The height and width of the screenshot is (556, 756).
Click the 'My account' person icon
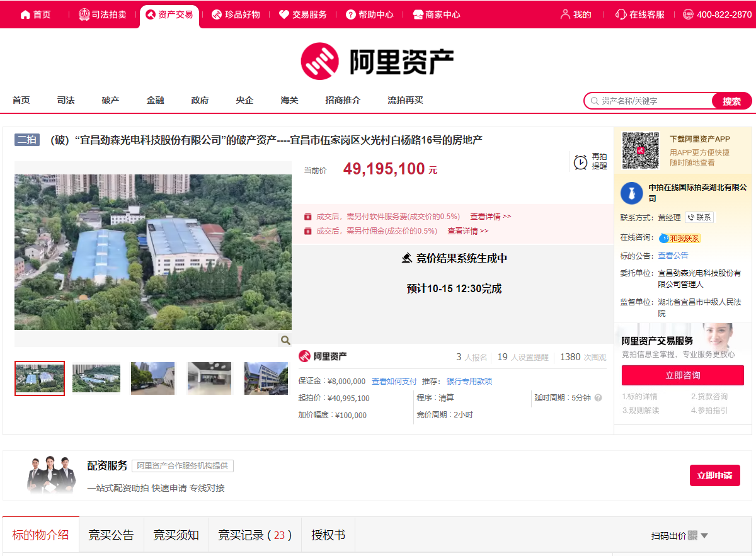pyautogui.click(x=565, y=14)
